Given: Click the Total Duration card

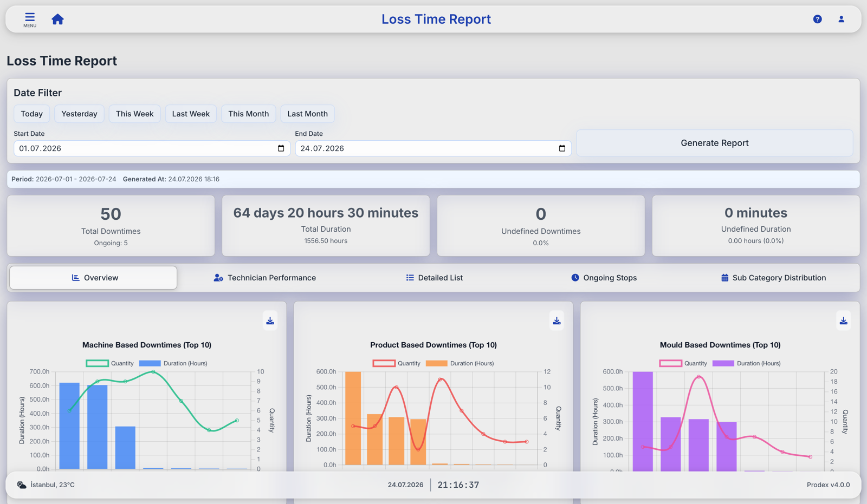Looking at the screenshot, I should pyautogui.click(x=326, y=226).
